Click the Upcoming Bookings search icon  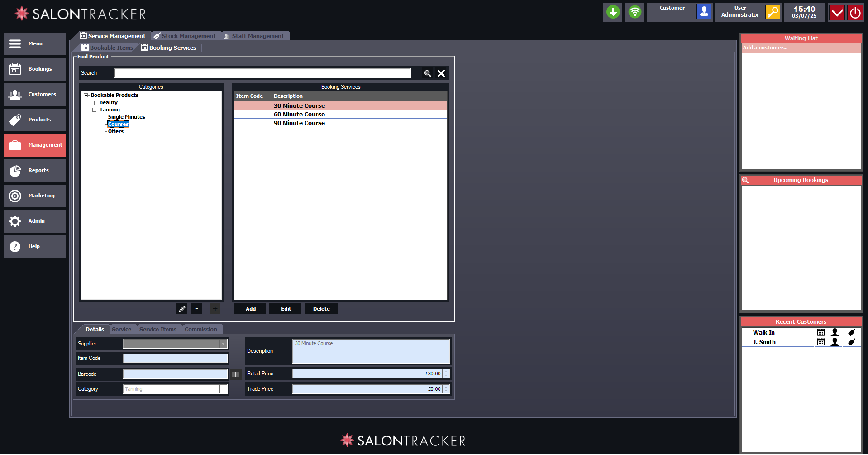click(745, 180)
